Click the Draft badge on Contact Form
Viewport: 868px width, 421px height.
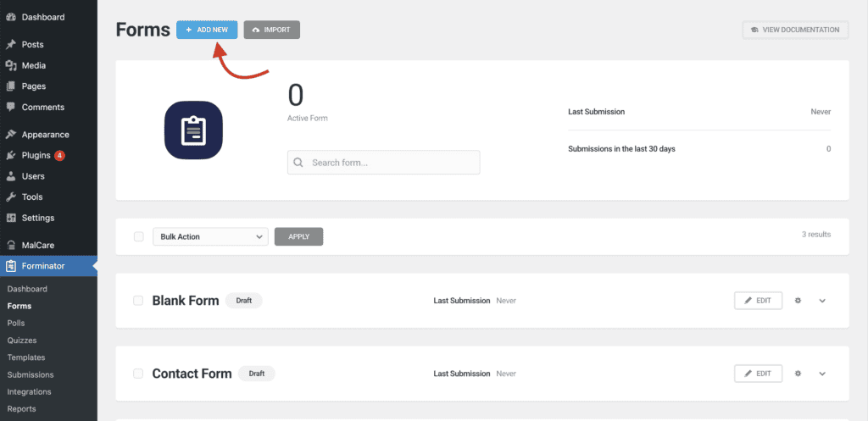pyautogui.click(x=257, y=374)
